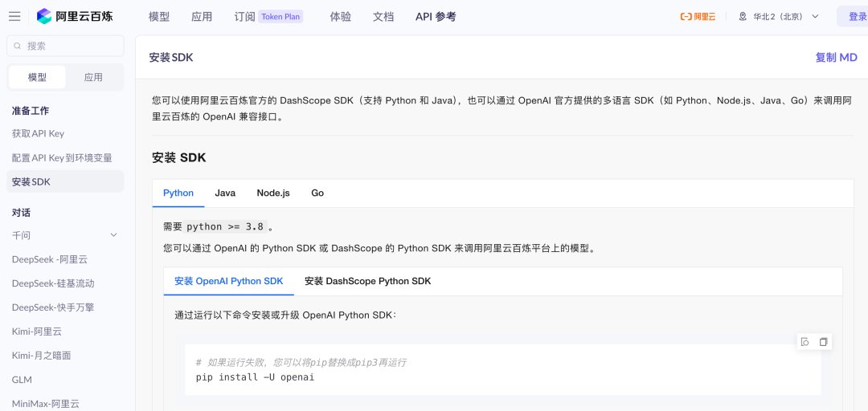
Task: Select 安装 OpenAI Python SDK tab
Action: 228,281
